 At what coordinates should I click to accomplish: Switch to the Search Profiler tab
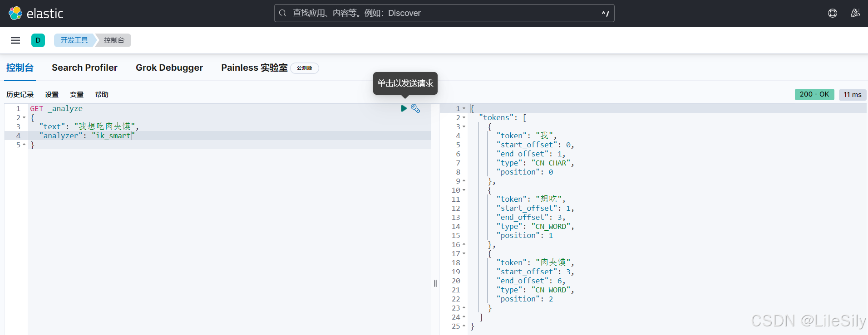click(x=84, y=68)
